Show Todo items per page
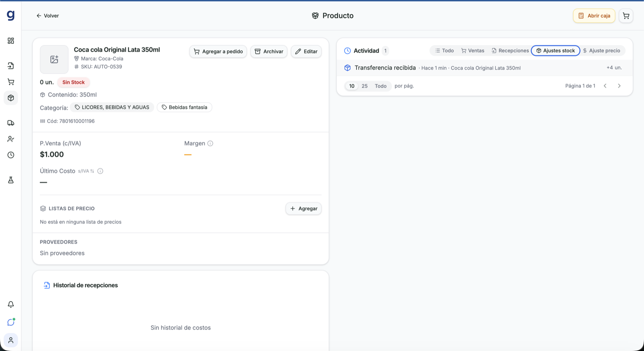The height and width of the screenshot is (351, 644). (381, 86)
